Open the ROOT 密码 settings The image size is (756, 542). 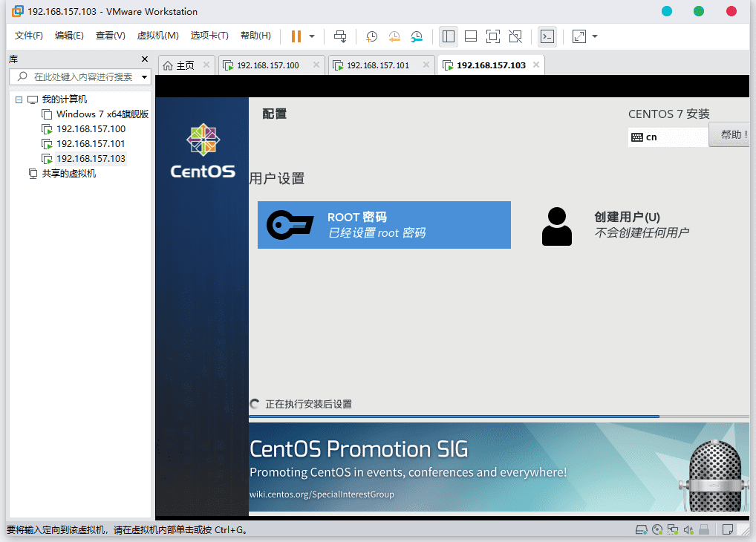[x=384, y=225]
